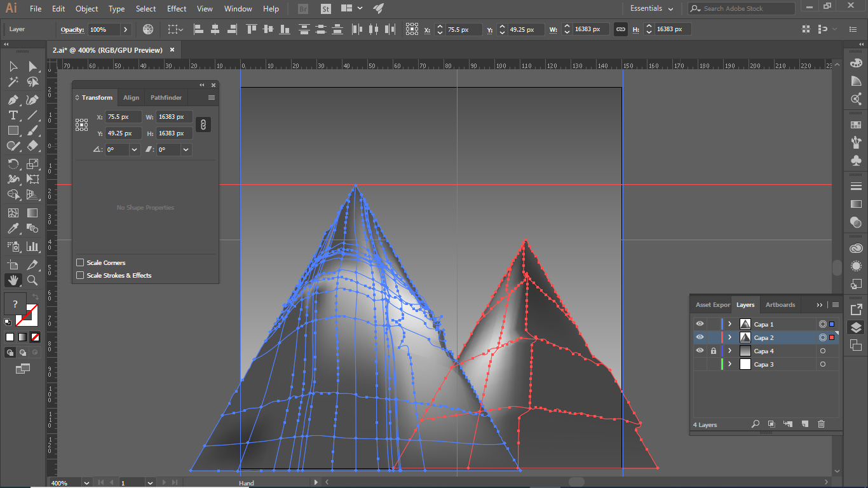Pick the Eyedropper tool
868x488 pixels.
[x=13, y=229]
